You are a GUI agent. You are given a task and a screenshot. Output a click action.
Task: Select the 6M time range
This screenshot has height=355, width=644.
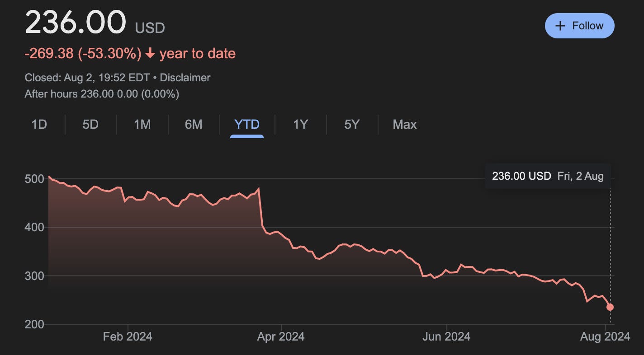(194, 125)
